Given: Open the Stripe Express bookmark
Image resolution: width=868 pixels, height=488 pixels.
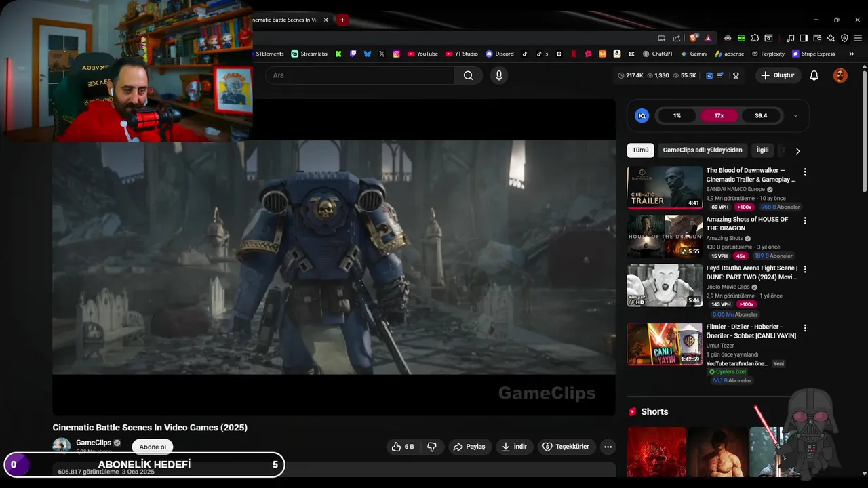Looking at the screenshot, I should [814, 54].
